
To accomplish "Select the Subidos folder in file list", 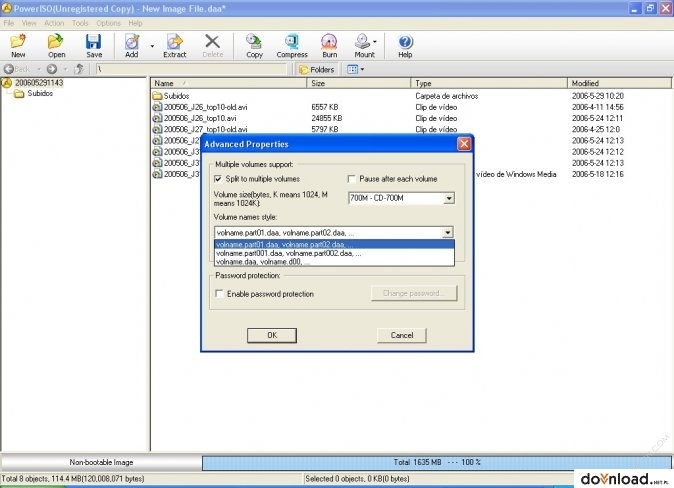I will coord(176,96).
